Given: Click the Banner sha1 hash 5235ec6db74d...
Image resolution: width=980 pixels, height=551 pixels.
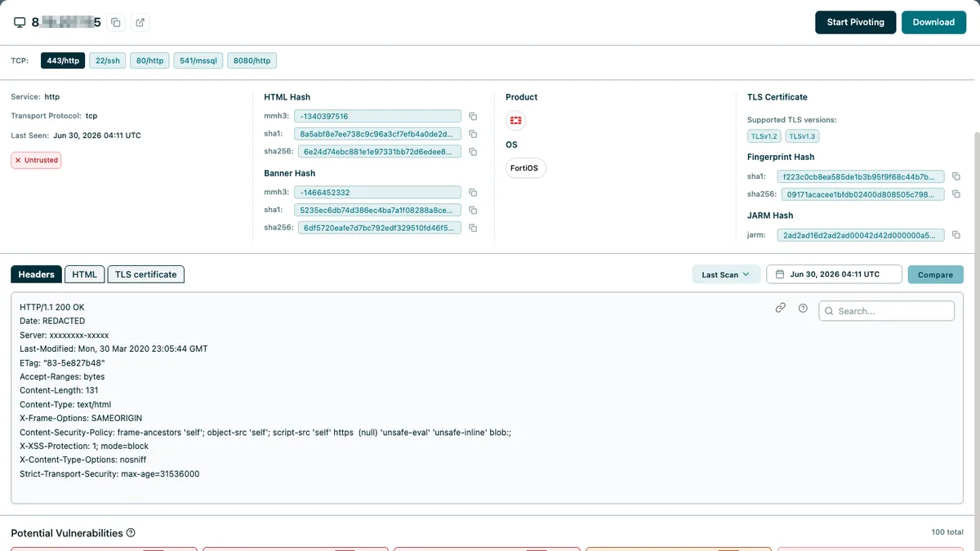Looking at the screenshot, I should click(x=379, y=211).
